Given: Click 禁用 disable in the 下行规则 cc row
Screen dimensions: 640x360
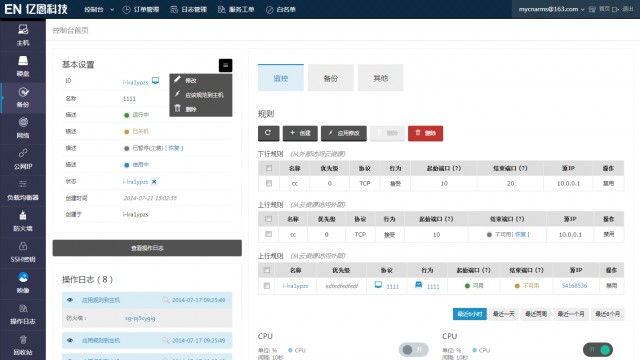Looking at the screenshot, I should pyautogui.click(x=609, y=184).
